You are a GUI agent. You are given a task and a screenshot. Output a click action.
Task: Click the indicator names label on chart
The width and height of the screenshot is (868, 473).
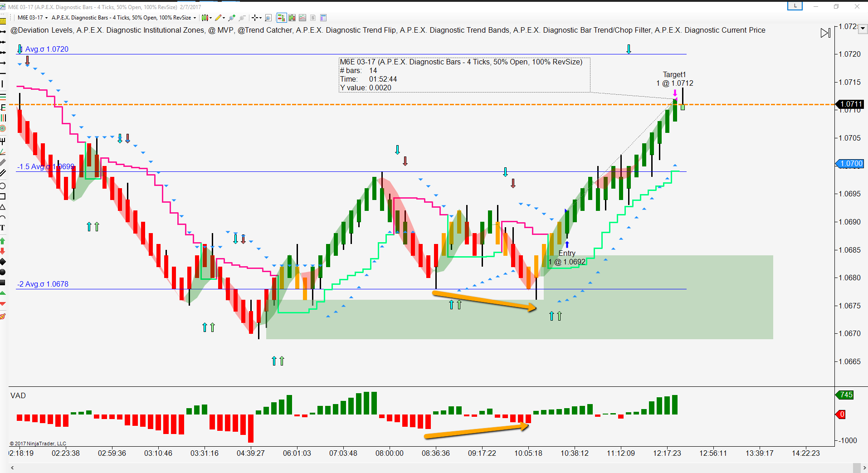click(x=388, y=30)
